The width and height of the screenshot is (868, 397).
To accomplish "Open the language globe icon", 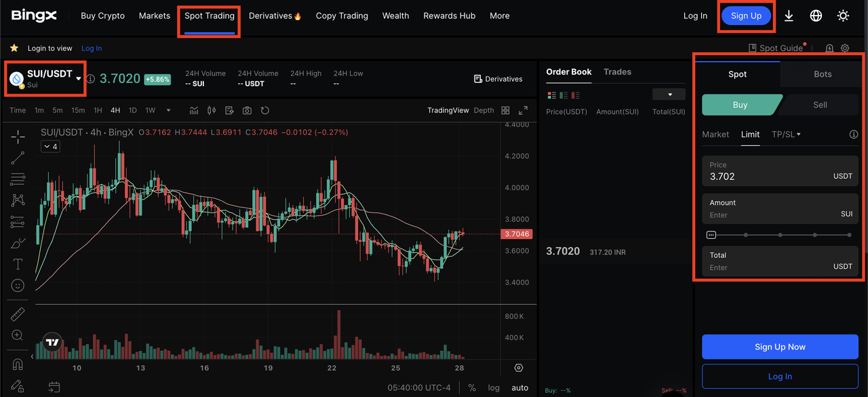I will tap(816, 16).
